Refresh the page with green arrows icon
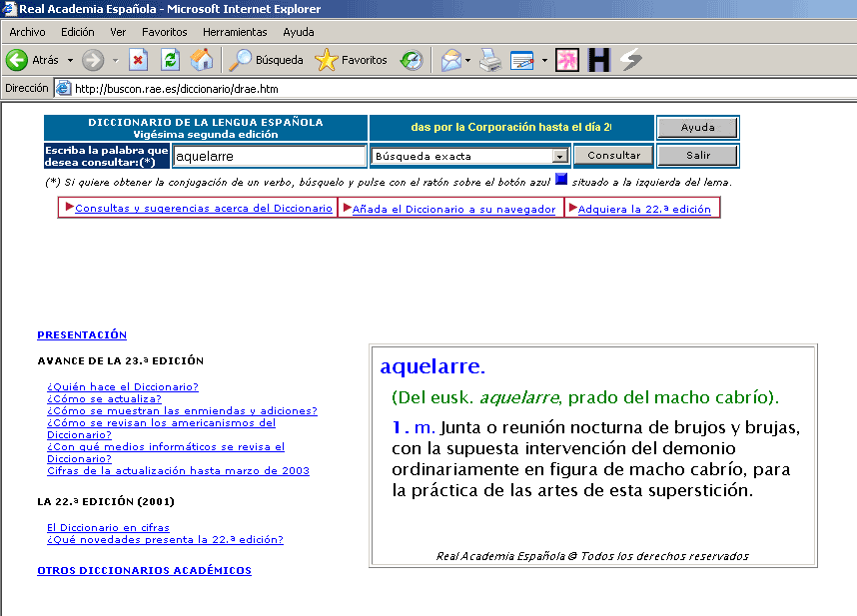Image resolution: width=857 pixels, height=616 pixels. 171,60
